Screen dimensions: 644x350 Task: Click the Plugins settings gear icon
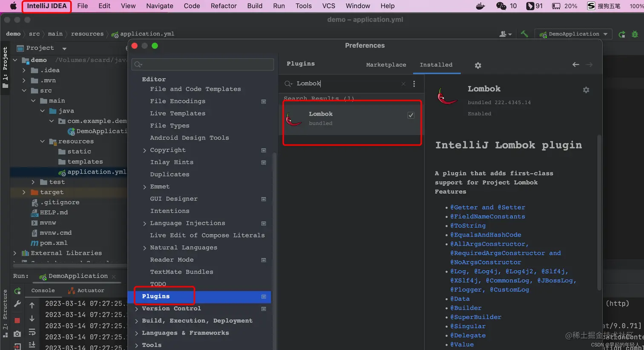(478, 65)
